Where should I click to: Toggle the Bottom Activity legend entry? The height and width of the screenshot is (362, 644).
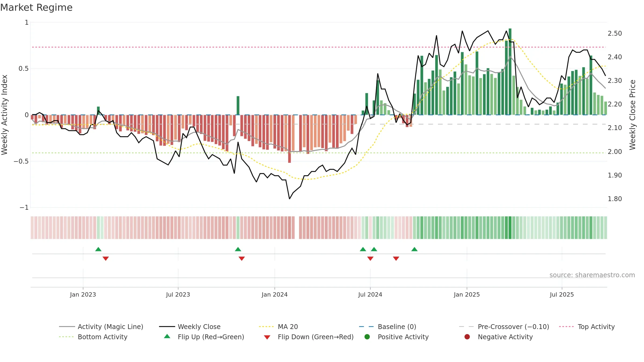(x=93, y=337)
